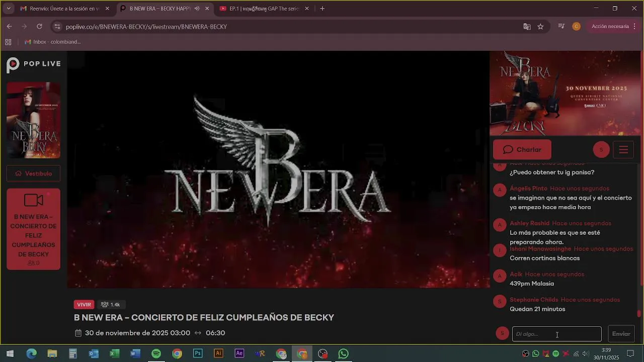The height and width of the screenshot is (362, 644).
Task: Close the Reenvío Gmail tab
Action: [107, 9]
